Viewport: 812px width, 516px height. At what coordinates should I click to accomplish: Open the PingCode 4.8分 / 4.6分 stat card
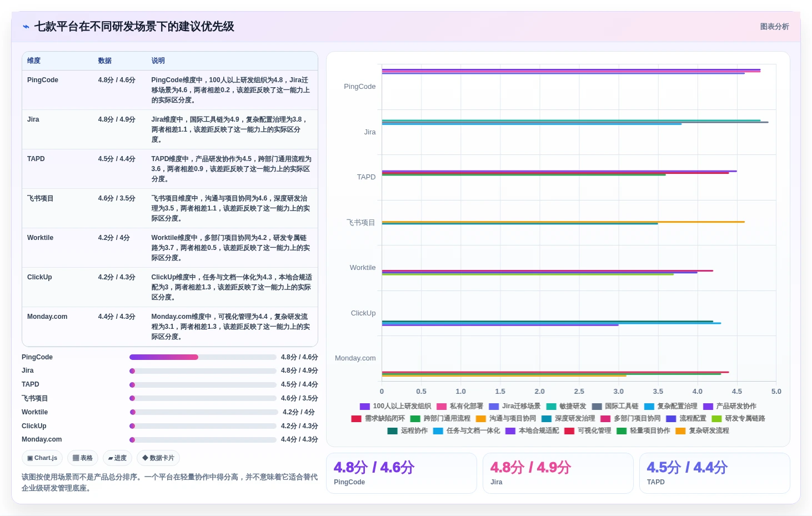coord(402,473)
